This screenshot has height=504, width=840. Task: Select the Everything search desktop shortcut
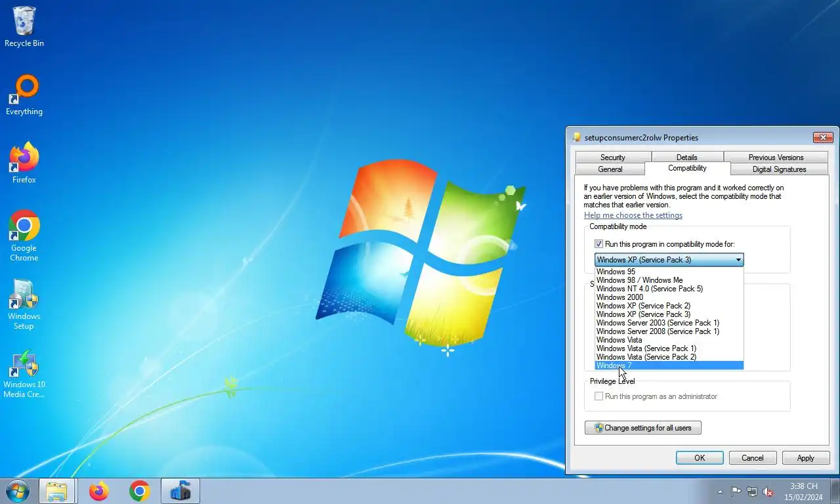[24, 96]
